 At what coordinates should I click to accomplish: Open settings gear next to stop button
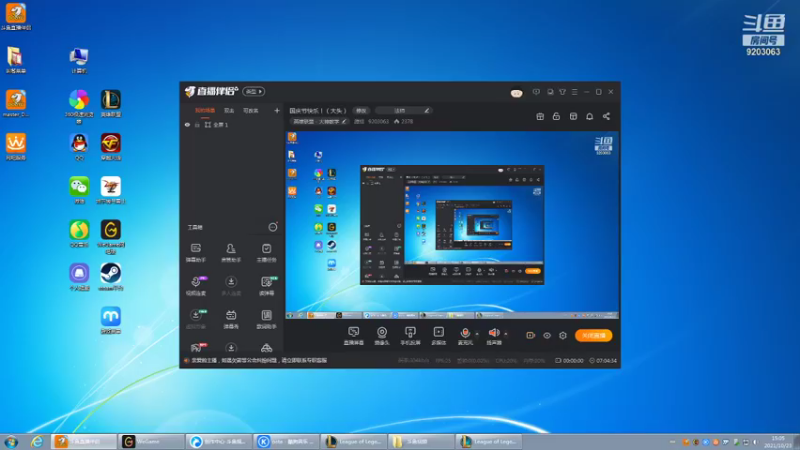click(563, 335)
